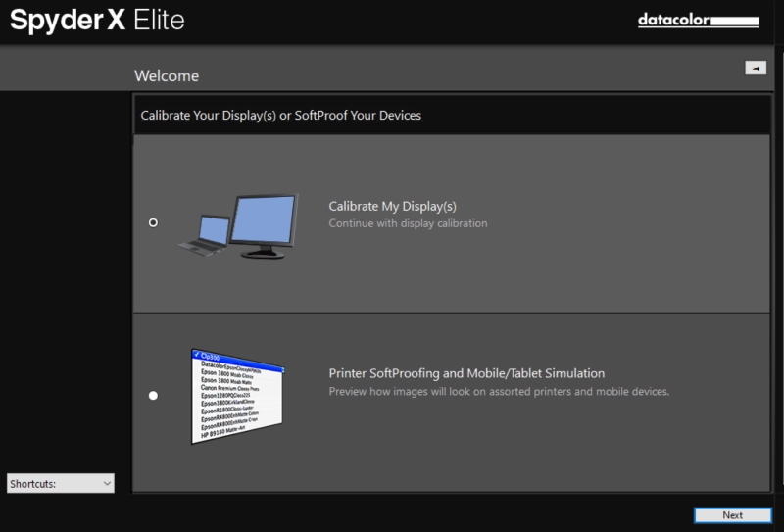Click the SpyderX Elite title

(97, 21)
